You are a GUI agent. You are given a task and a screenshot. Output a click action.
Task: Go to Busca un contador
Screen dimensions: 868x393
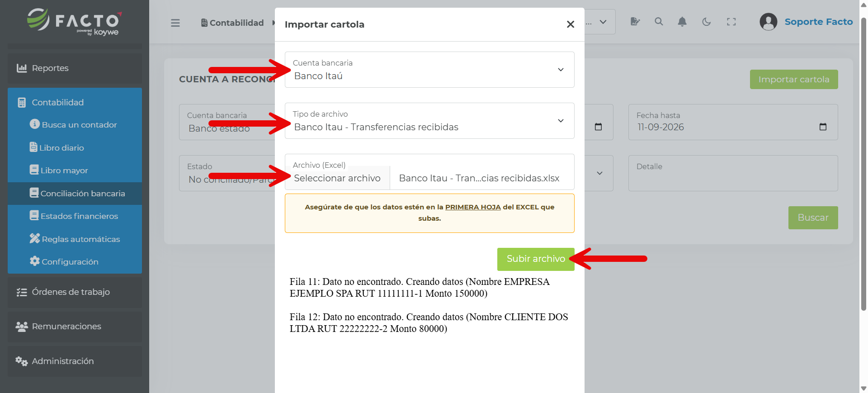[75, 125]
